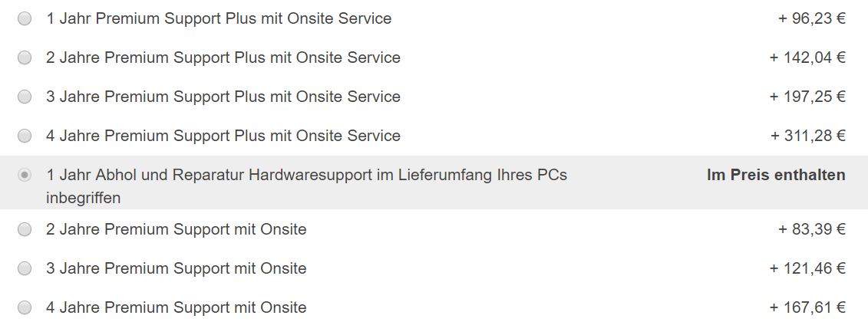868x322 pixels.
Task: Click the '3 Jahre Premium Support Plus' option label
Action: click(x=223, y=97)
